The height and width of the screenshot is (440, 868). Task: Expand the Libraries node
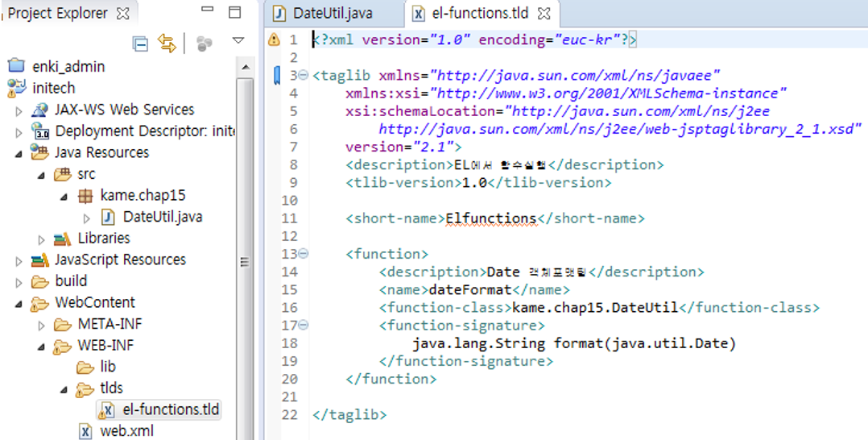(x=42, y=240)
